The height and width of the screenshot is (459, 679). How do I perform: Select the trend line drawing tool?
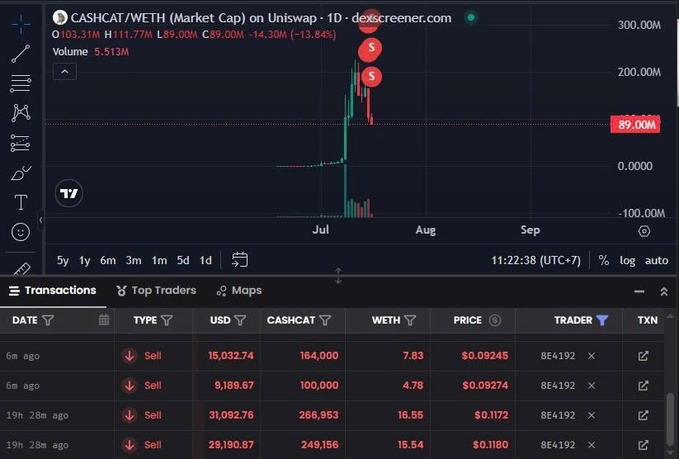(x=21, y=54)
